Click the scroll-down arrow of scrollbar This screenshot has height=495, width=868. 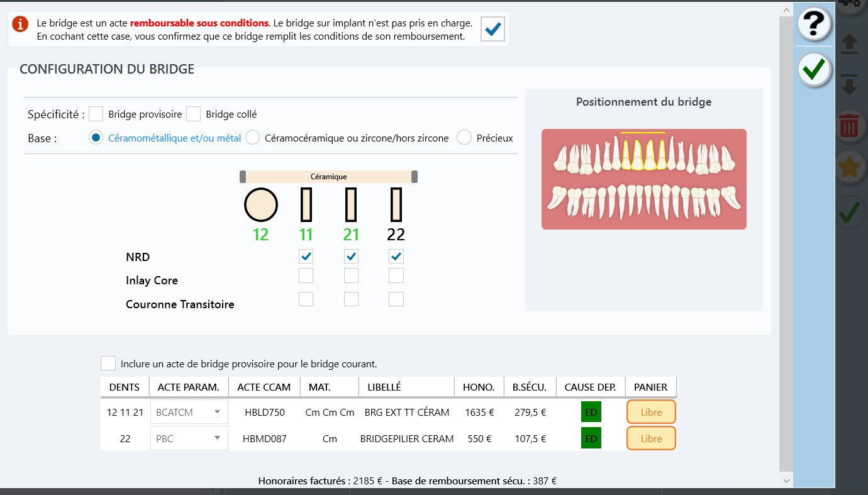pyautogui.click(x=786, y=481)
